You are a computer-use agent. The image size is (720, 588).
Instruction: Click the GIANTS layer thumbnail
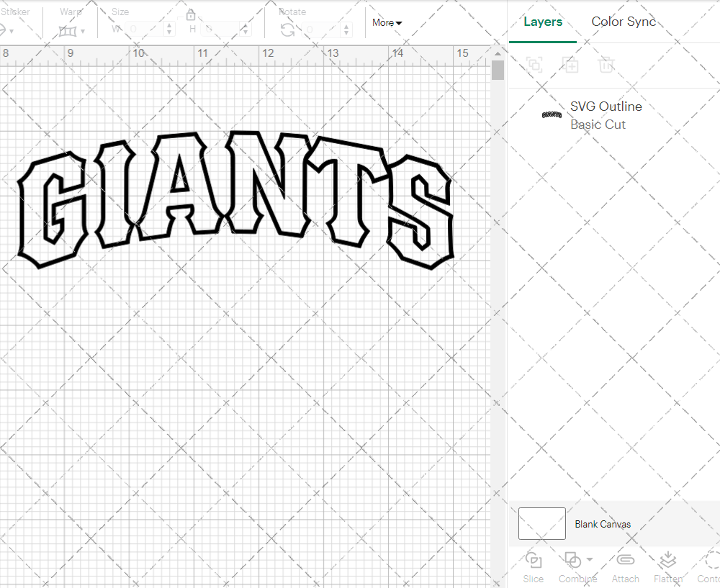click(x=552, y=114)
